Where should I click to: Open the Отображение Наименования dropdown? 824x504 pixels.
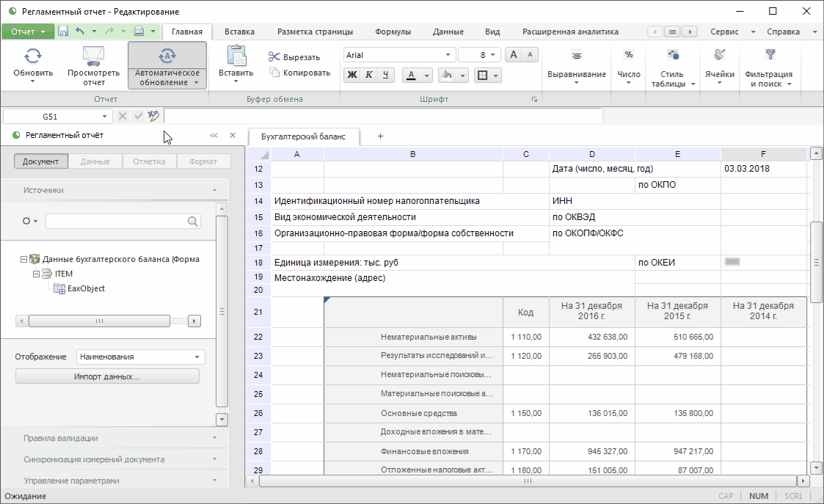tap(140, 357)
